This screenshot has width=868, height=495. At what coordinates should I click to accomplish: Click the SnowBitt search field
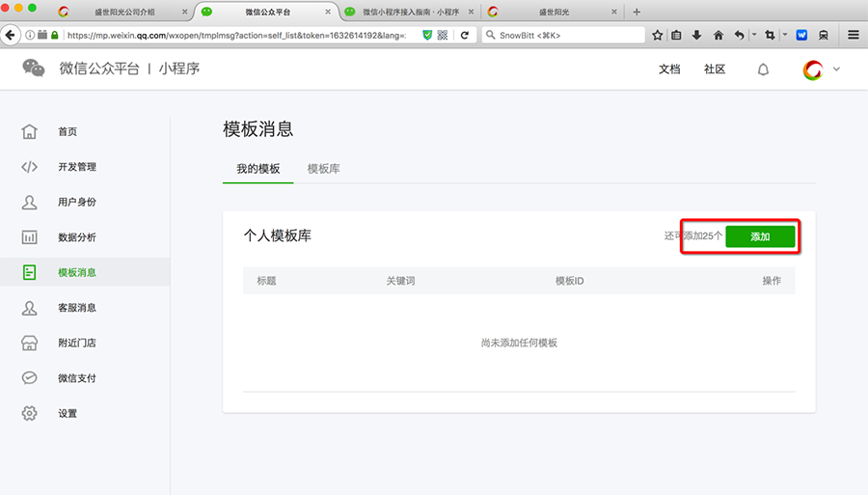tap(564, 35)
